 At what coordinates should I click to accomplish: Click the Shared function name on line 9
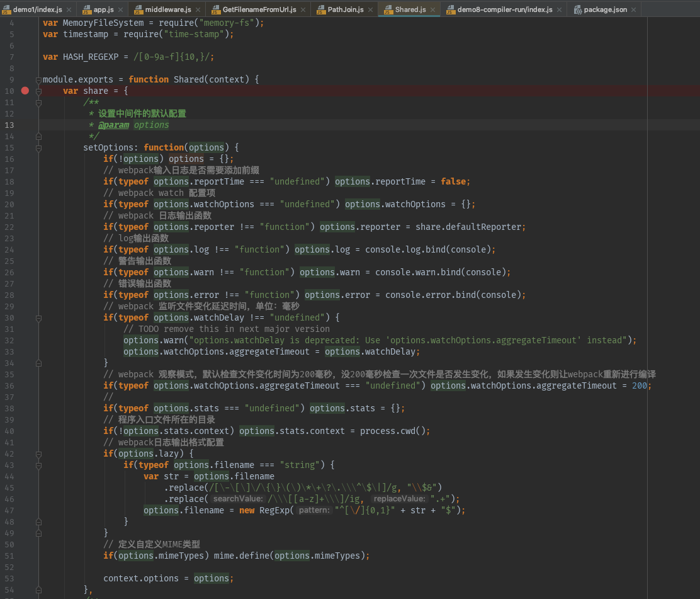189,79
